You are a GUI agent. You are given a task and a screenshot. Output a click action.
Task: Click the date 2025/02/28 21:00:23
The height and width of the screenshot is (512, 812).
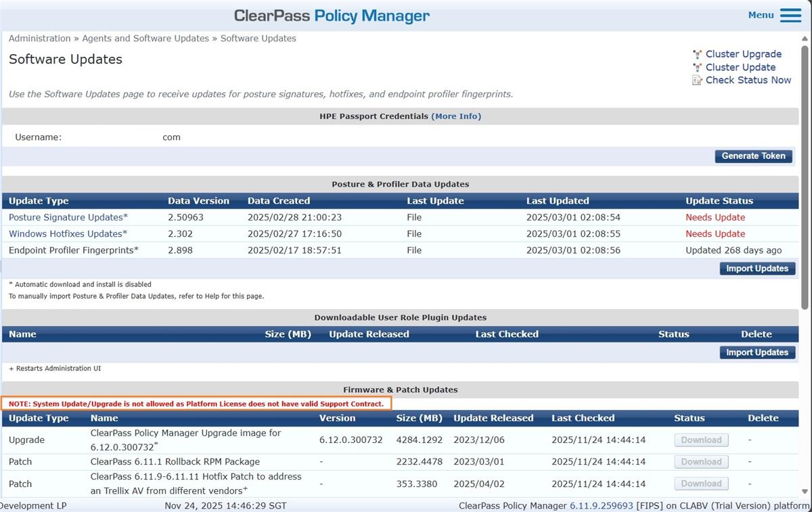click(x=294, y=217)
